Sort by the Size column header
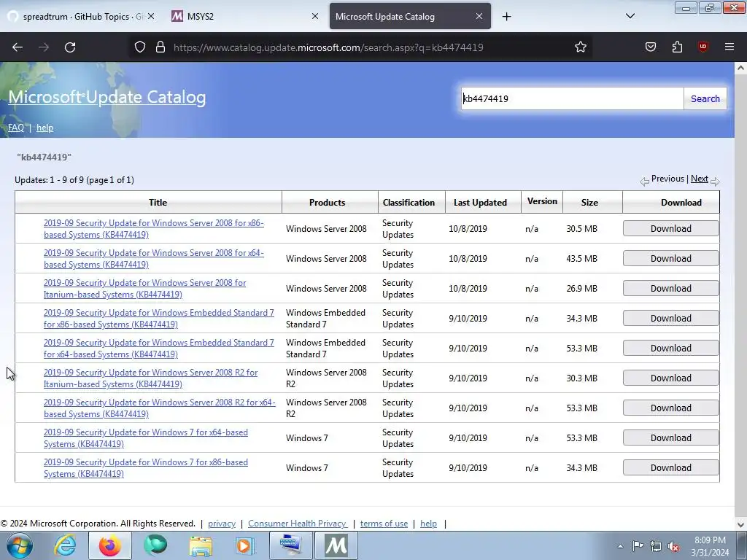Image resolution: width=747 pixels, height=560 pixels. [x=589, y=203]
